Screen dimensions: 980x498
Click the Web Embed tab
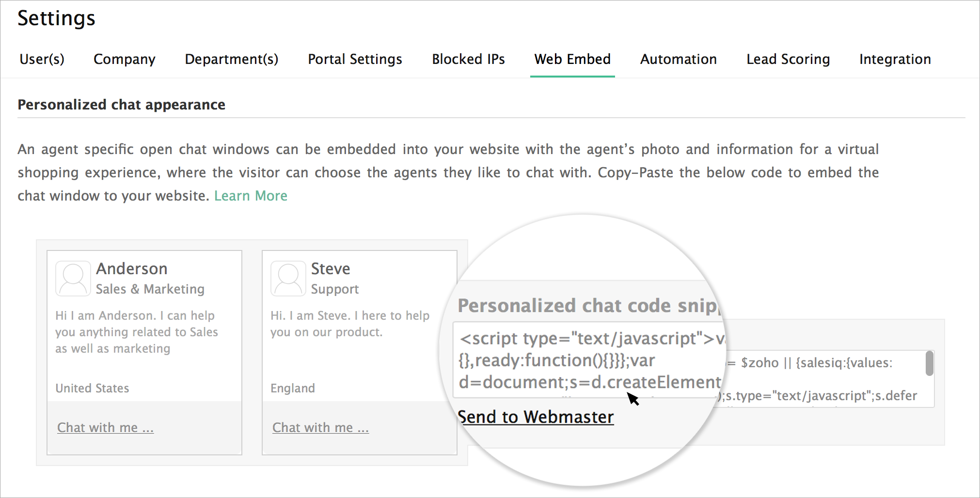point(572,59)
